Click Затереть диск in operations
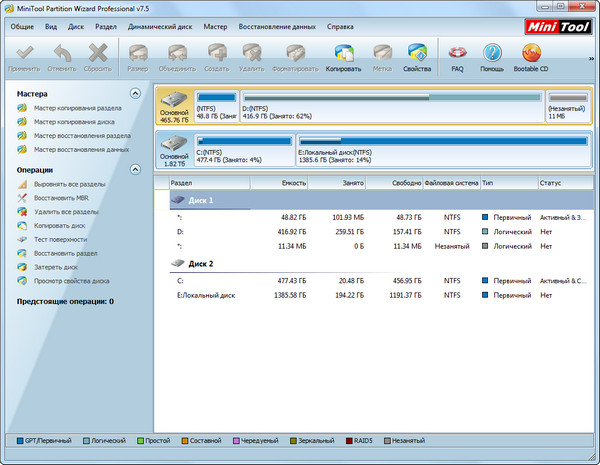 tap(58, 267)
